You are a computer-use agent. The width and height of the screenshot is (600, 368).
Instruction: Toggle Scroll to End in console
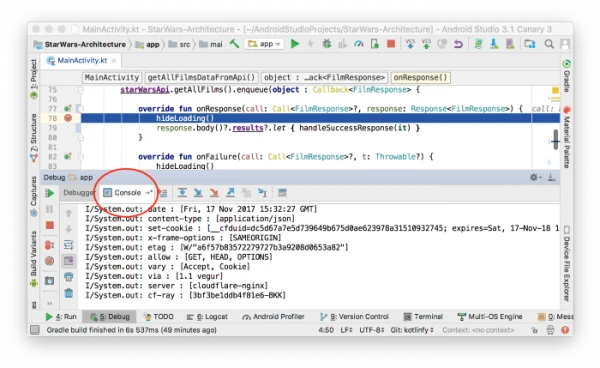[69, 261]
